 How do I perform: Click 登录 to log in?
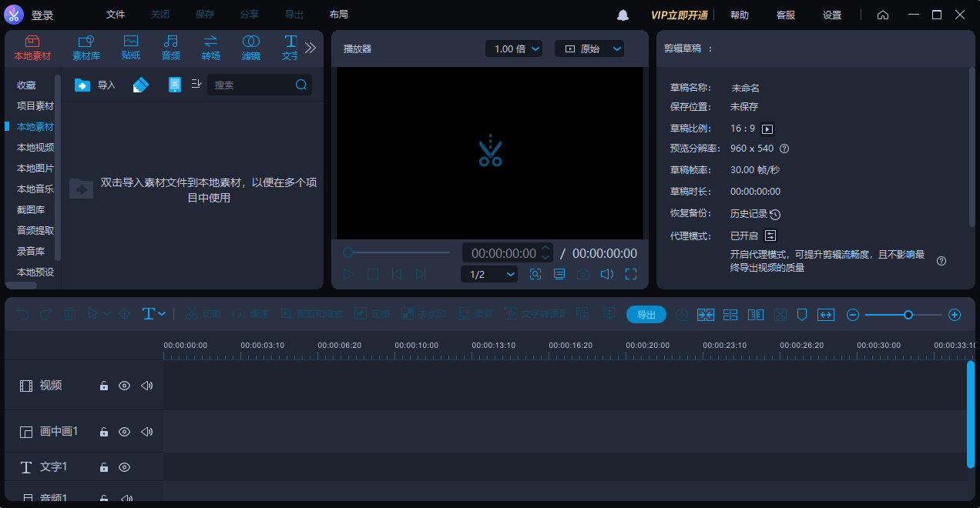pos(42,15)
